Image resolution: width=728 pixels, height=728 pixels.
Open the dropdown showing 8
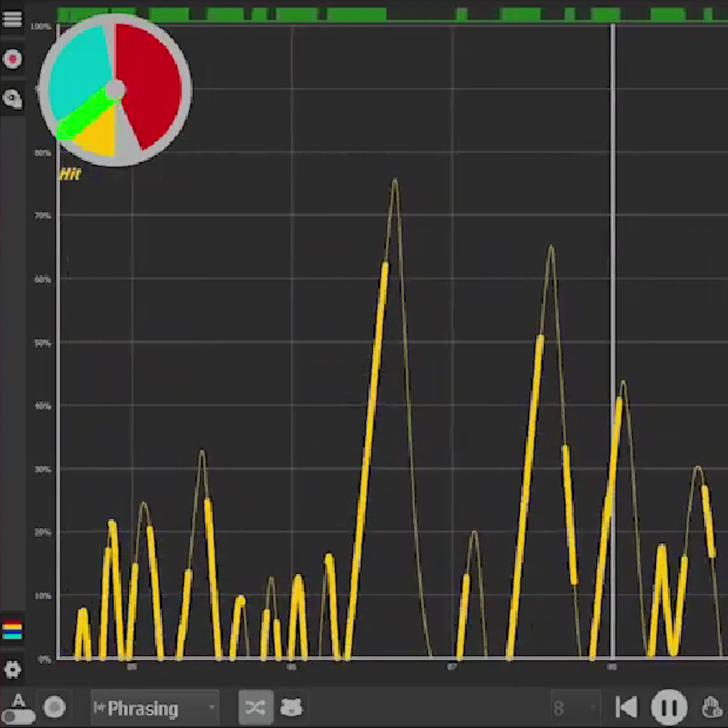click(x=575, y=708)
